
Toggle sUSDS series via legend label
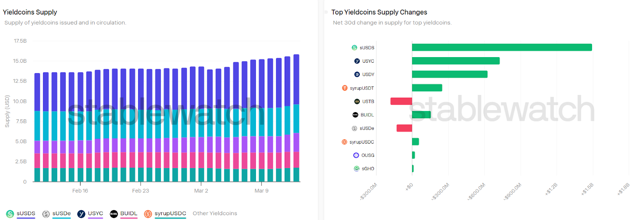pyautogui.click(x=26, y=214)
